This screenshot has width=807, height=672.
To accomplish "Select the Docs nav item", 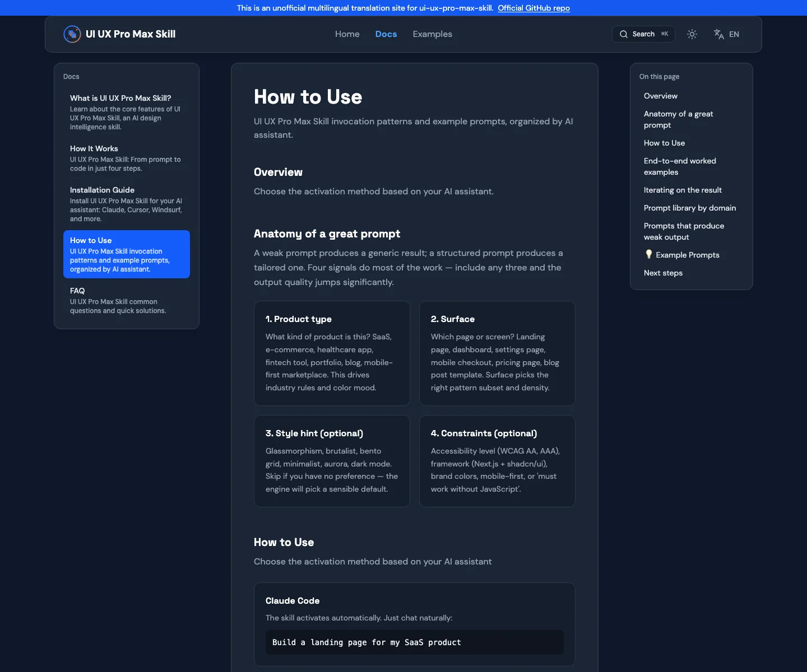I will 386,34.
